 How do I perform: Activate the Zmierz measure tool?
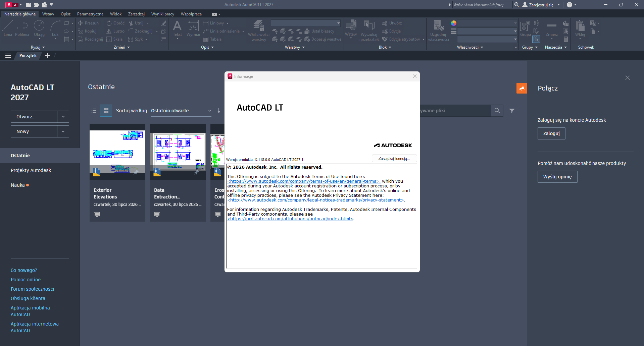(x=552, y=28)
